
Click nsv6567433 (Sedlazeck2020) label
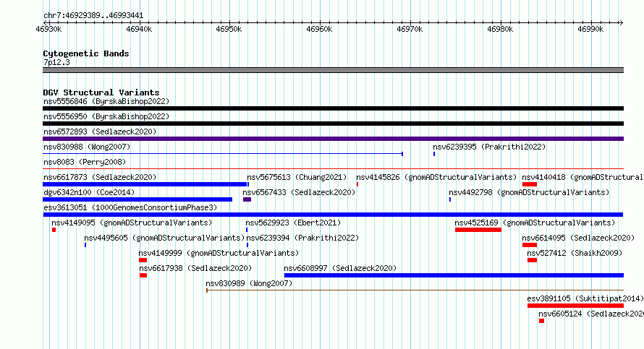coord(299,192)
